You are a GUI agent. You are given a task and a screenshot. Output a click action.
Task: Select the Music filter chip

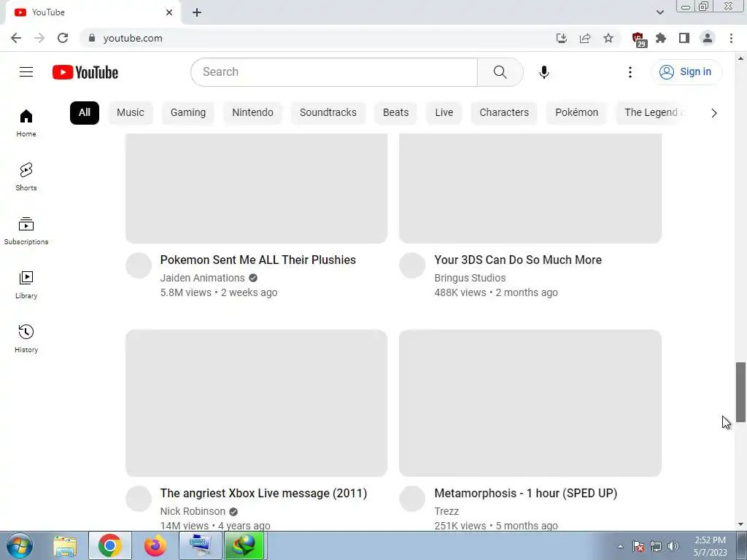[x=131, y=113]
